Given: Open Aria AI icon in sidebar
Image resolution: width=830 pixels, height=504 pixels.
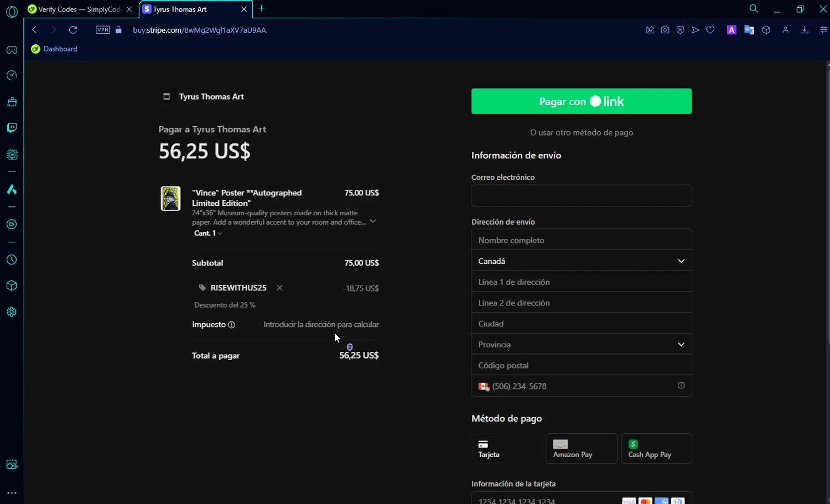Looking at the screenshot, I should tap(12, 189).
